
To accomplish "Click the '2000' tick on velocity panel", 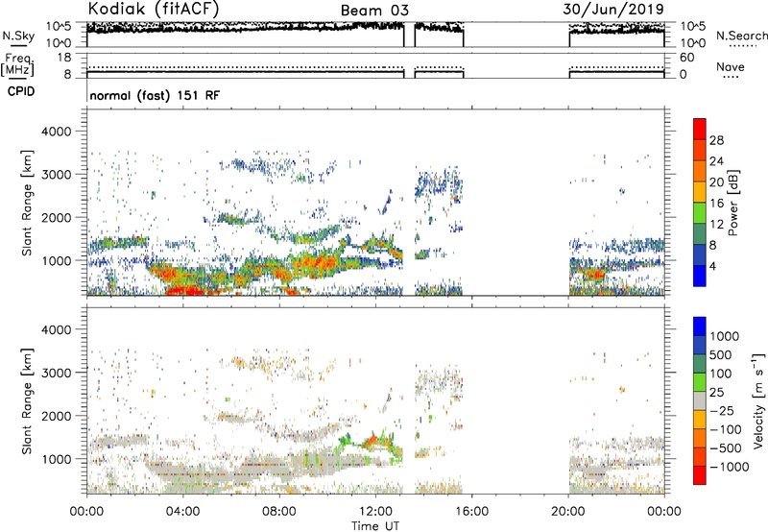I will (x=56, y=416).
